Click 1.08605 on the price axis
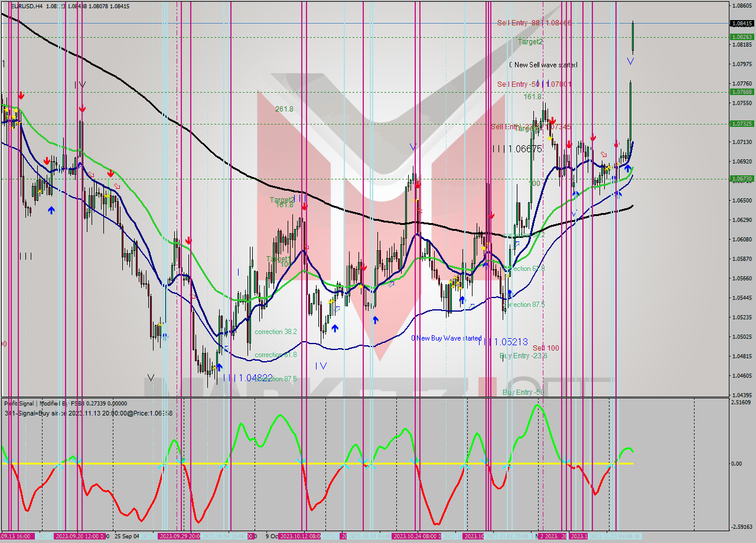 (x=741, y=6)
